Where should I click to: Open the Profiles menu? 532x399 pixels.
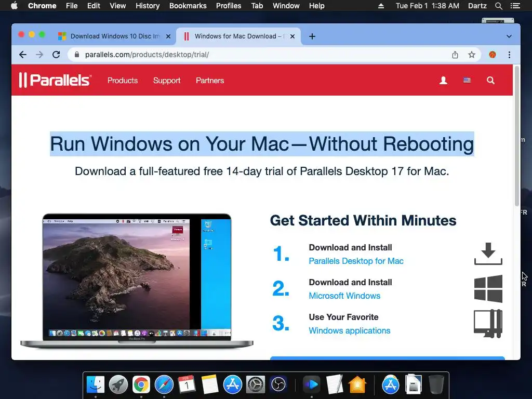229,6
